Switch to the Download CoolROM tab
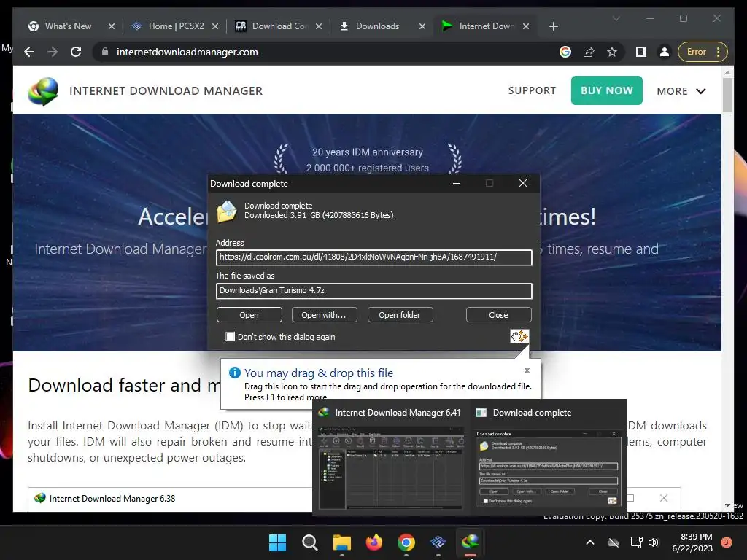 pyautogui.click(x=281, y=26)
